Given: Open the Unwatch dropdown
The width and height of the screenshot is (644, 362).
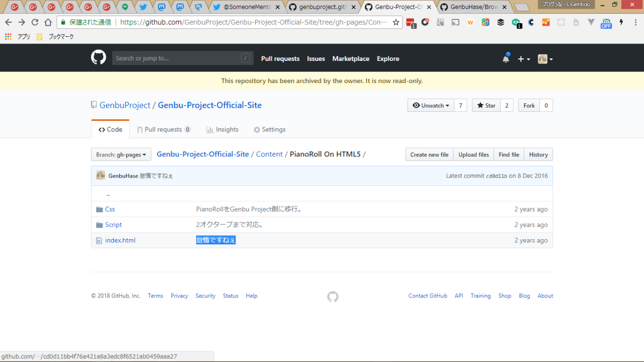Looking at the screenshot, I should coord(431,105).
